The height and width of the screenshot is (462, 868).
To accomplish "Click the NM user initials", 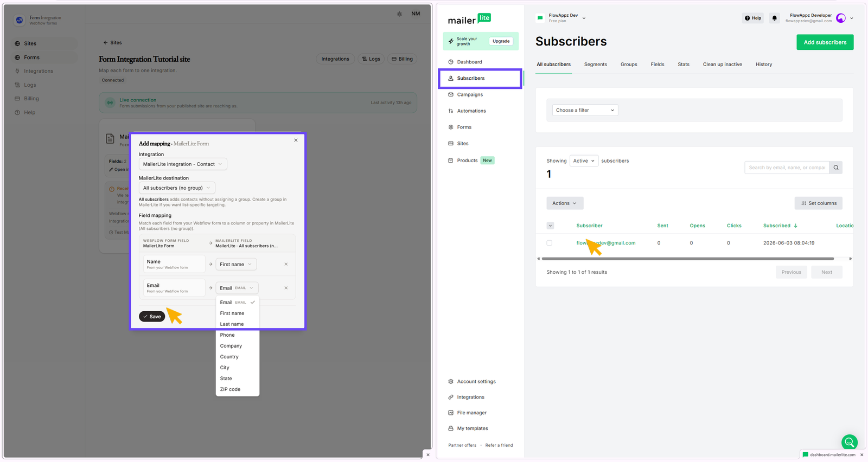I will pos(416,14).
